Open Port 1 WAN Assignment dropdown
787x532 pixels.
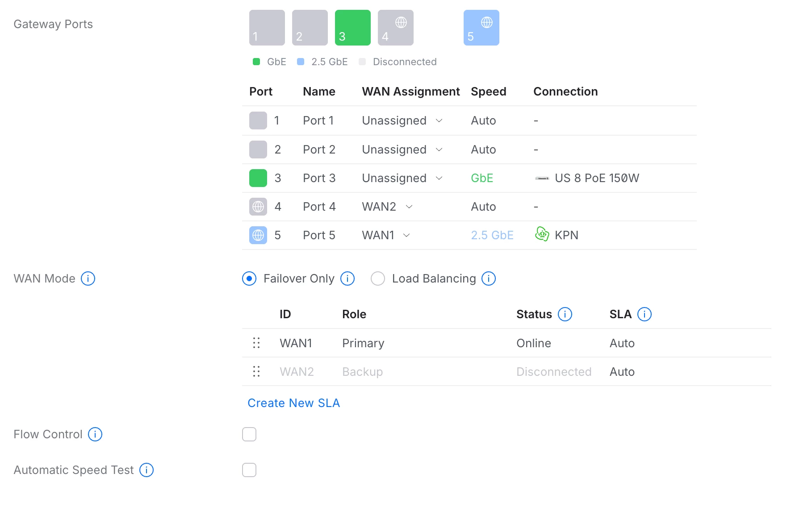click(x=402, y=121)
